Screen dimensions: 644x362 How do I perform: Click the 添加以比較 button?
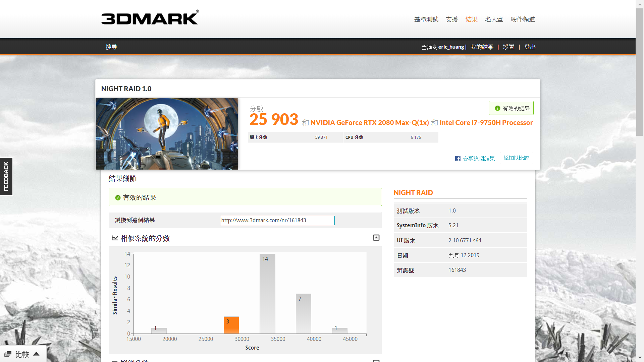516,158
